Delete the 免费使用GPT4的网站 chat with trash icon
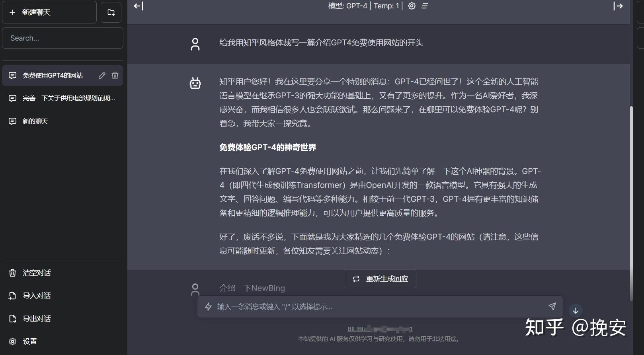644x355 pixels. [x=115, y=76]
